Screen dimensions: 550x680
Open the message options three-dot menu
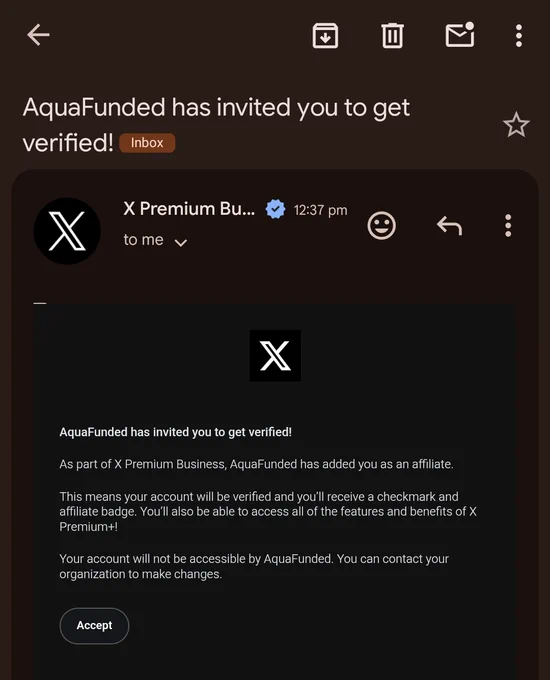point(508,226)
